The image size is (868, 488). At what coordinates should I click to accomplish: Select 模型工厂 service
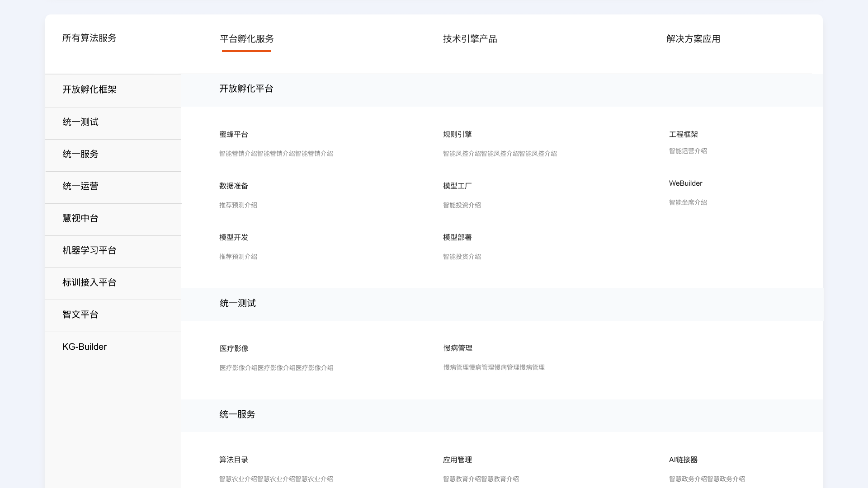tap(457, 186)
